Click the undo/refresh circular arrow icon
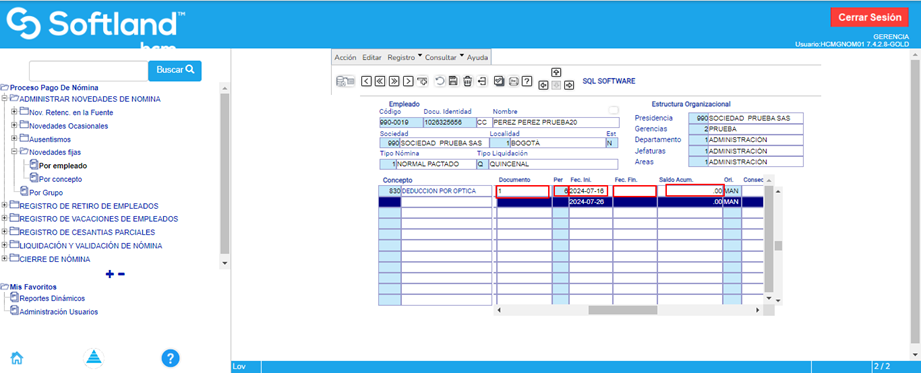Viewport: 921px width, 373px height. click(440, 81)
